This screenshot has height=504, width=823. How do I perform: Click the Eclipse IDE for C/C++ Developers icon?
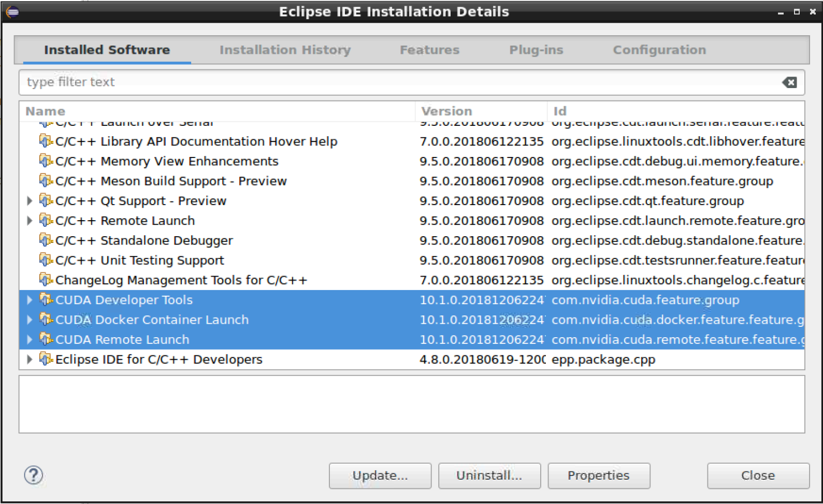click(x=46, y=359)
